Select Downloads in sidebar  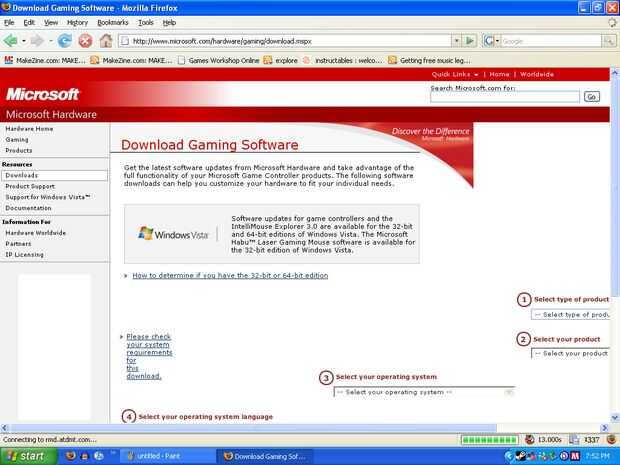click(54, 176)
